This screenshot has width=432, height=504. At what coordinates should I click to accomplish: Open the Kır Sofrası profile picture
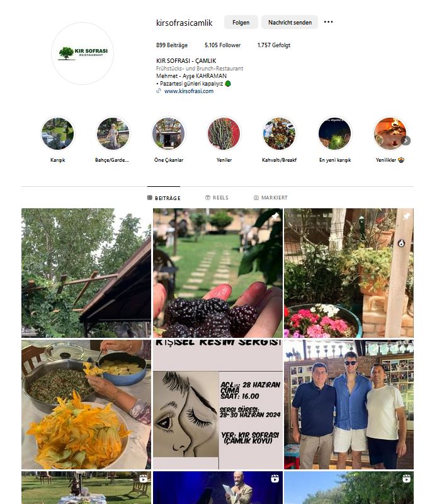point(82,53)
